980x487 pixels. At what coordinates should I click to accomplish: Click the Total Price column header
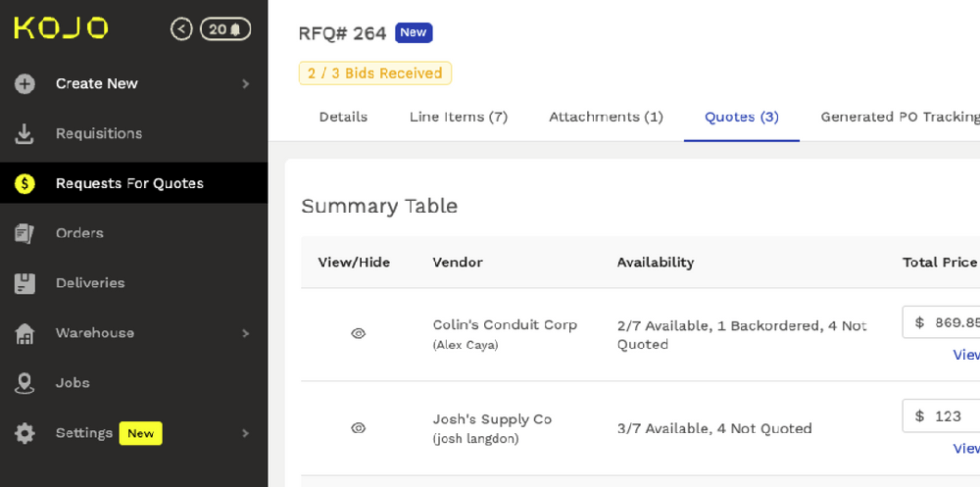click(x=940, y=263)
